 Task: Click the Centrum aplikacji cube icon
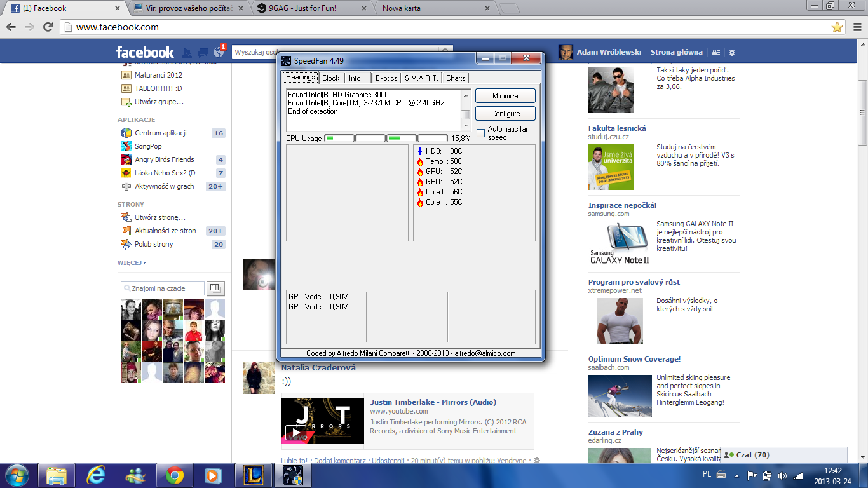pos(126,133)
